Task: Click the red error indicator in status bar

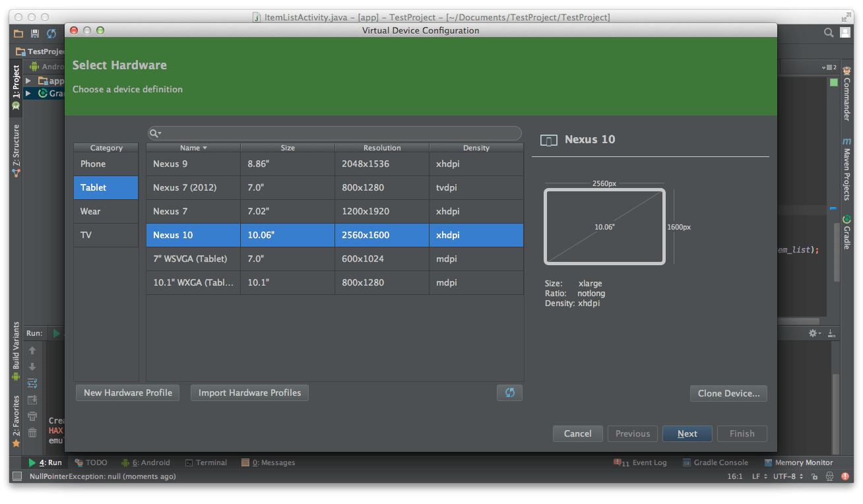Action: [x=845, y=476]
